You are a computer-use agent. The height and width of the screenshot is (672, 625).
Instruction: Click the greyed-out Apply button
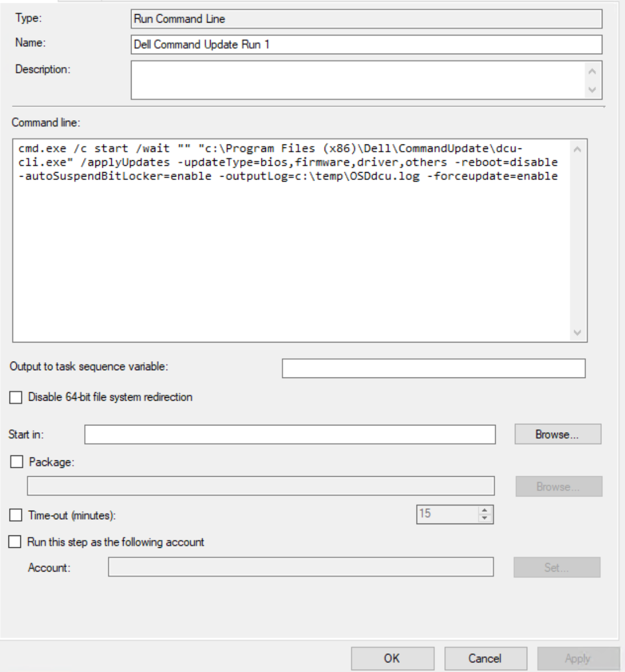click(x=579, y=658)
